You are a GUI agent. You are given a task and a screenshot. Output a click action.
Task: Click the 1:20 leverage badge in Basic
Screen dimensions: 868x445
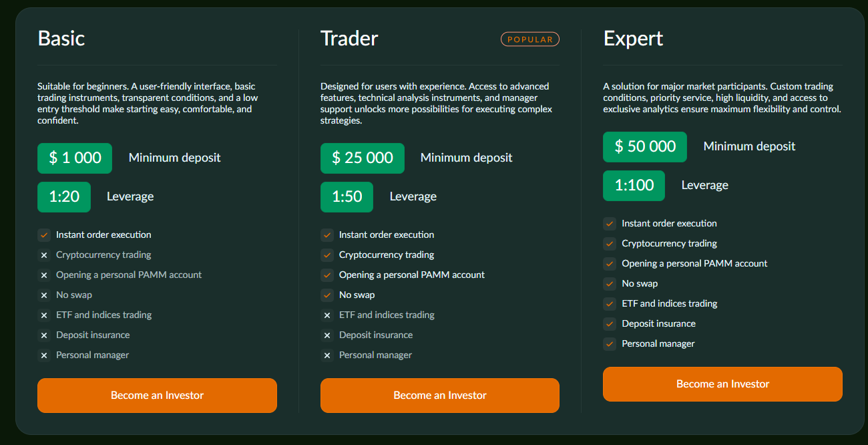tap(63, 197)
